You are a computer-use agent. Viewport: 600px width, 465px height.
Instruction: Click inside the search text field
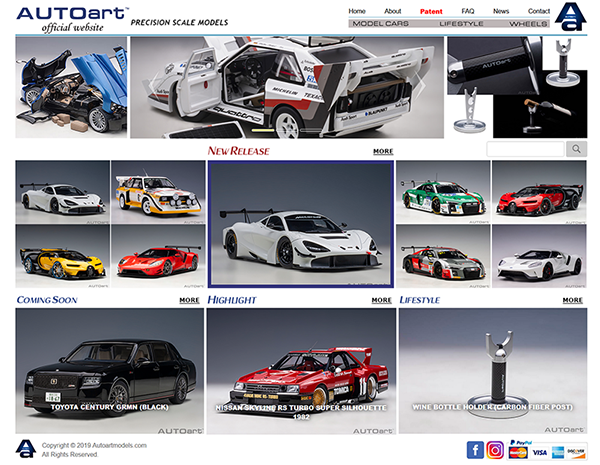click(525, 149)
